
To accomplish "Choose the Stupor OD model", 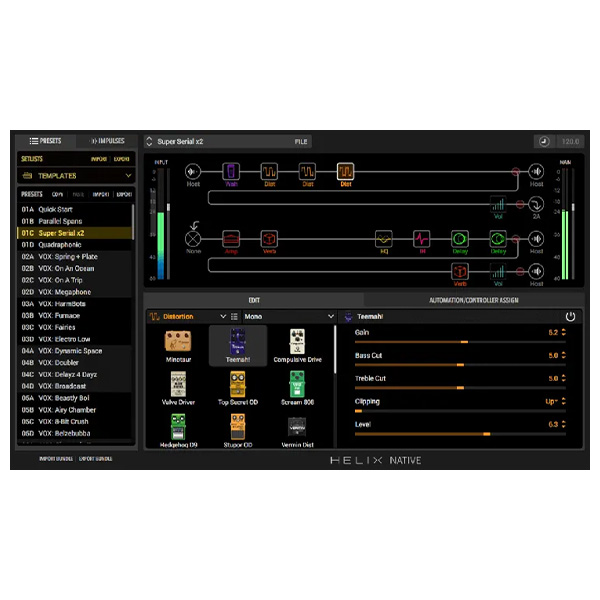I will point(238,430).
